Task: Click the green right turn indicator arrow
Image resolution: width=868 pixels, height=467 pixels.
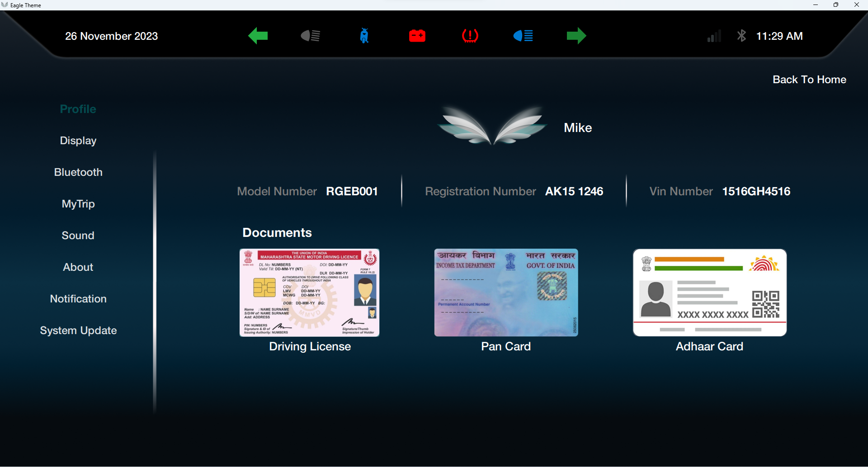Action: point(576,36)
